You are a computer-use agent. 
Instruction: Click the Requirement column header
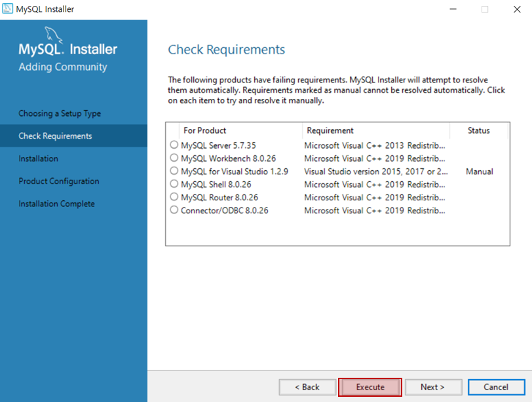pyautogui.click(x=376, y=130)
